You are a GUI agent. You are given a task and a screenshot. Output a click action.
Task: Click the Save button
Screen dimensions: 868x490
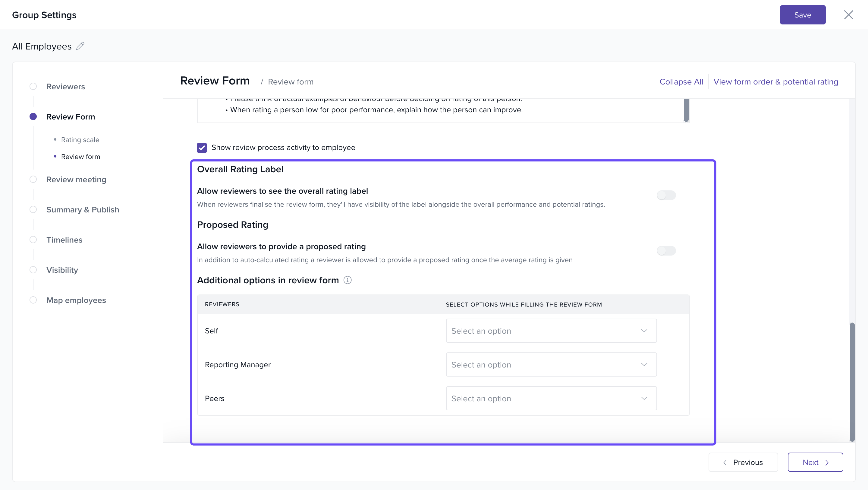[x=802, y=15]
